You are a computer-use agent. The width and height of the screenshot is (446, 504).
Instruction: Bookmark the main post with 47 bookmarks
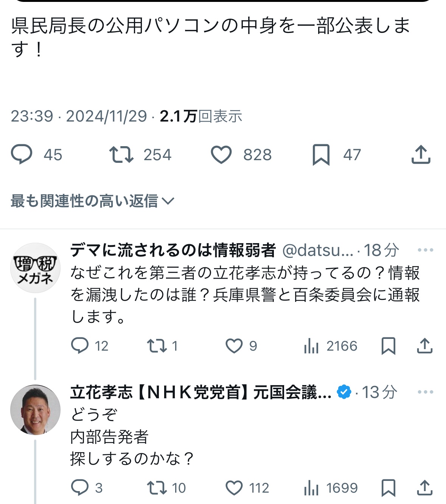click(321, 154)
